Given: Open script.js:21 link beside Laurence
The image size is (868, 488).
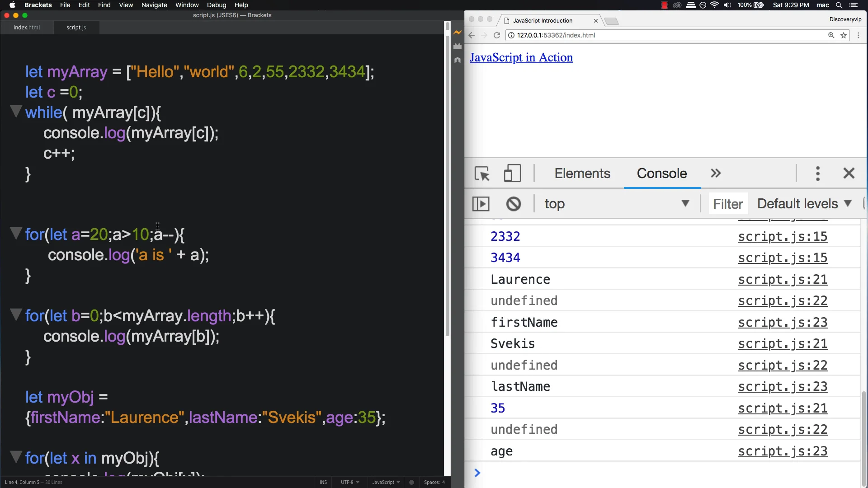Looking at the screenshot, I should [783, 279].
